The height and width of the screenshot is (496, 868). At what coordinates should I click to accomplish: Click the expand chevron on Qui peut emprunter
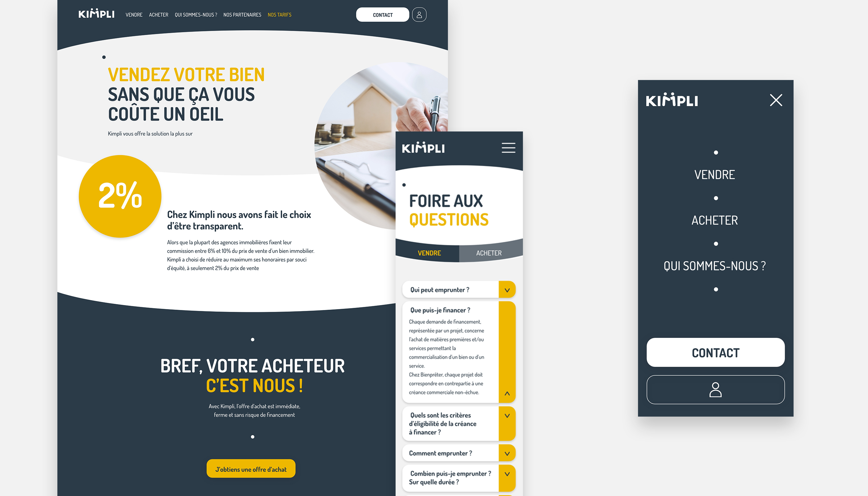507,290
